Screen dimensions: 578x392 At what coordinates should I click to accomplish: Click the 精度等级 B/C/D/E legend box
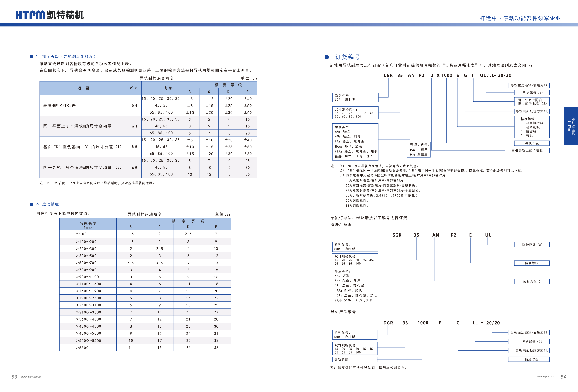532,127
